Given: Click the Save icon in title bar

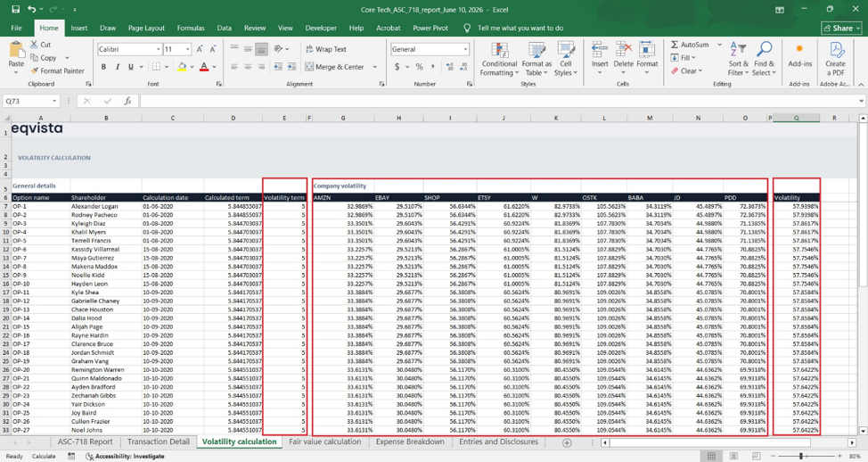Looking at the screenshot, I should pyautogui.click(x=15, y=10).
